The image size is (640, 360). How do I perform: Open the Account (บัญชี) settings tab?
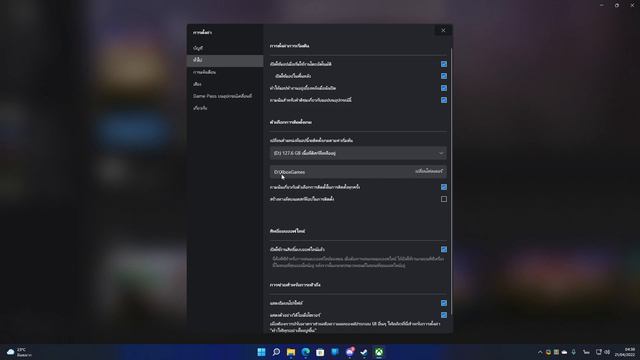point(225,48)
